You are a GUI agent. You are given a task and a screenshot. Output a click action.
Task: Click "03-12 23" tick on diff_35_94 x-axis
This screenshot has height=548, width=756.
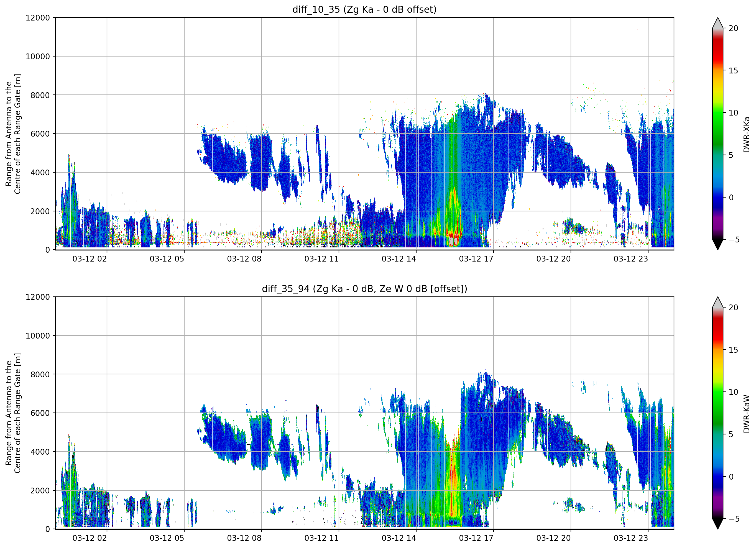point(631,538)
